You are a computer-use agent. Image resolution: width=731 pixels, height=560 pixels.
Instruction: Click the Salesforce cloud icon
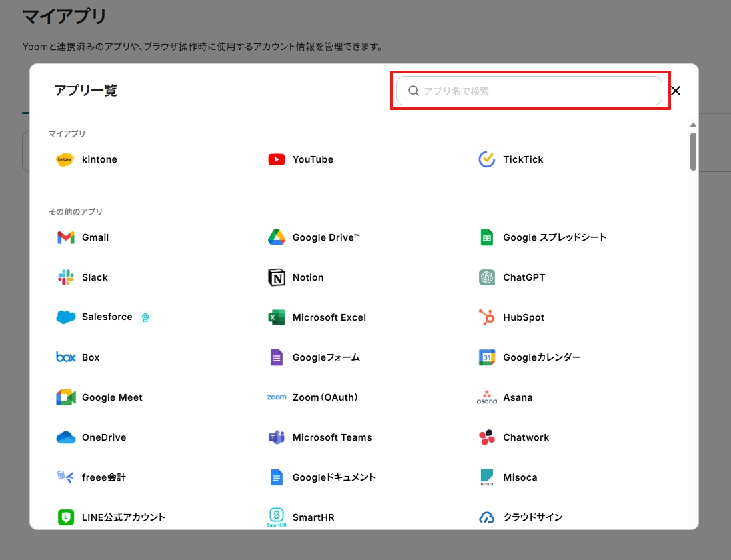point(65,317)
